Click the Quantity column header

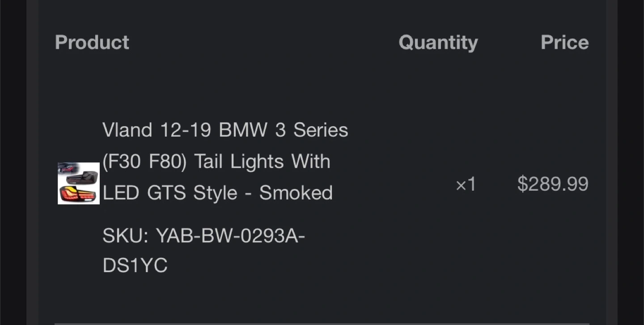coord(438,43)
